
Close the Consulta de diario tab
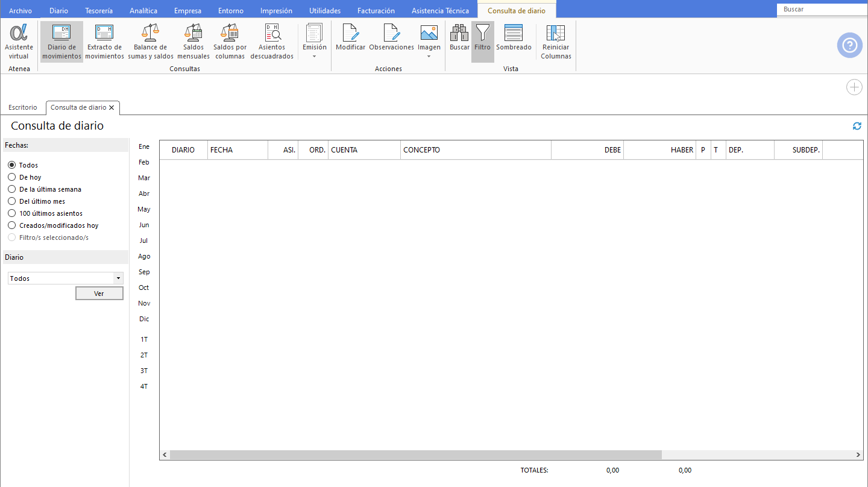(112, 107)
